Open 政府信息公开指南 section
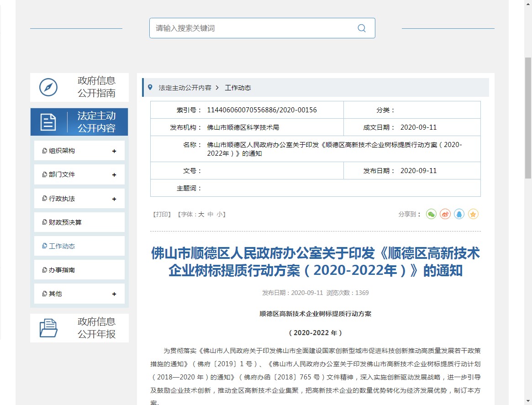Image resolution: width=532 pixels, height=405 pixels. [79, 87]
